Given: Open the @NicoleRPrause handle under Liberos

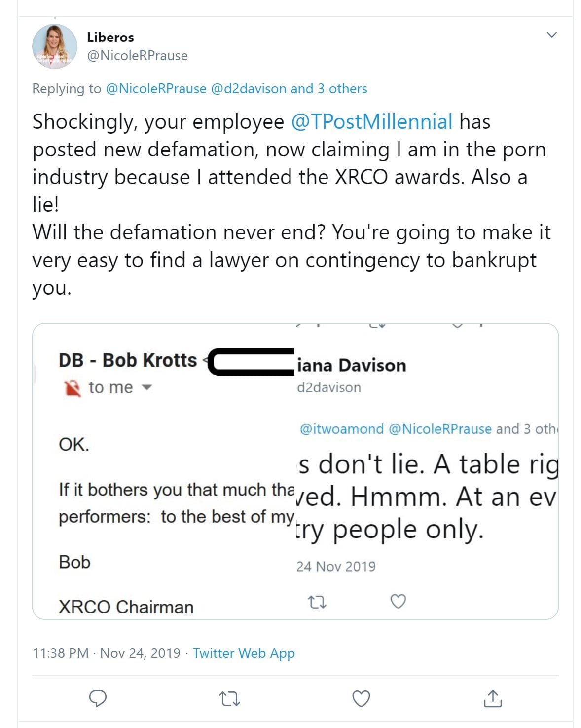Looking at the screenshot, I should tap(137, 56).
